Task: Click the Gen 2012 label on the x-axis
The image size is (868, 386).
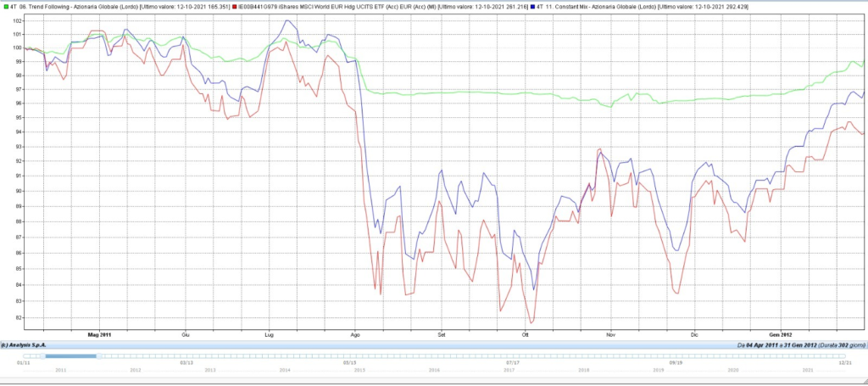Action: 781,335
